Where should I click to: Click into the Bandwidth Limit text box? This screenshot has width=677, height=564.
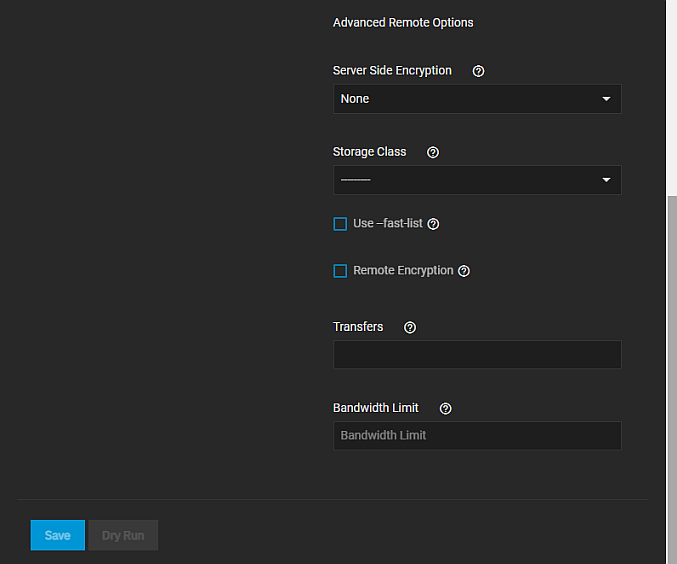[x=477, y=436]
